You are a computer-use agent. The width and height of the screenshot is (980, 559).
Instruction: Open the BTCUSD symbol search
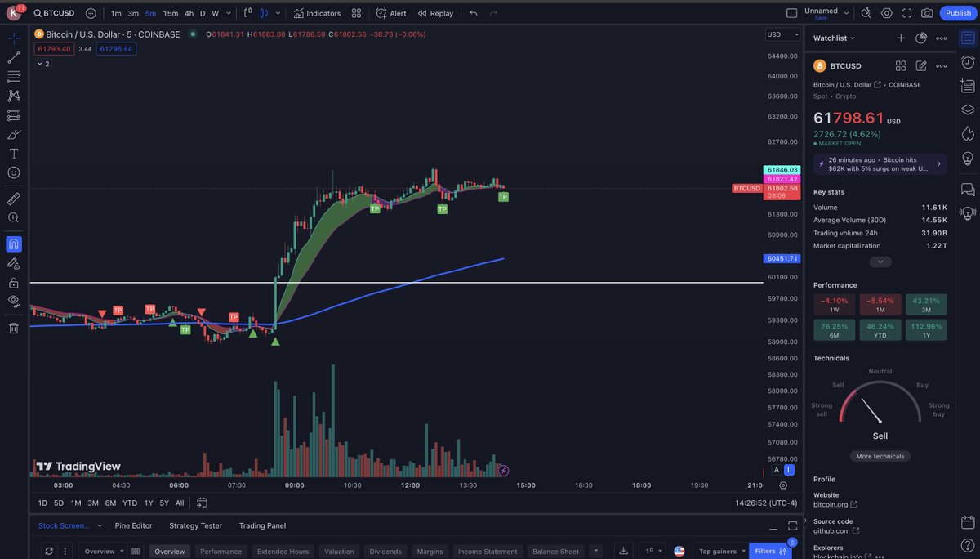(55, 13)
